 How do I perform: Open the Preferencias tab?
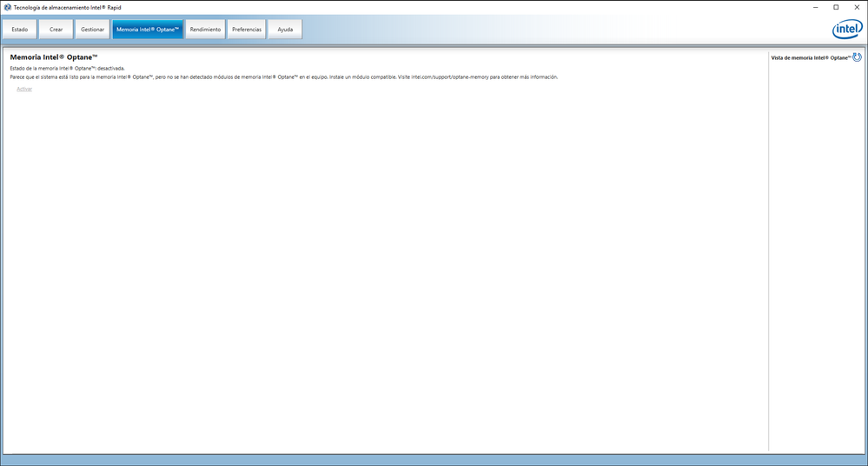click(247, 30)
